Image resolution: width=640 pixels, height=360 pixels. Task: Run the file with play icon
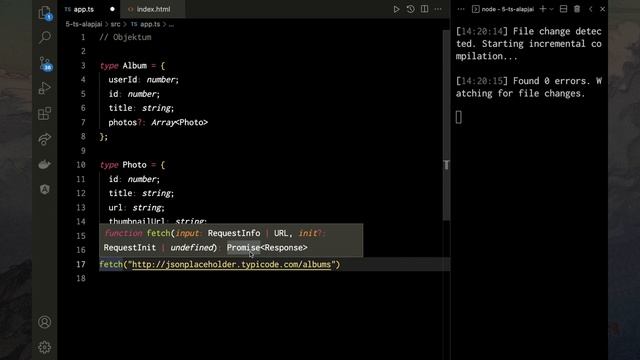(396, 9)
